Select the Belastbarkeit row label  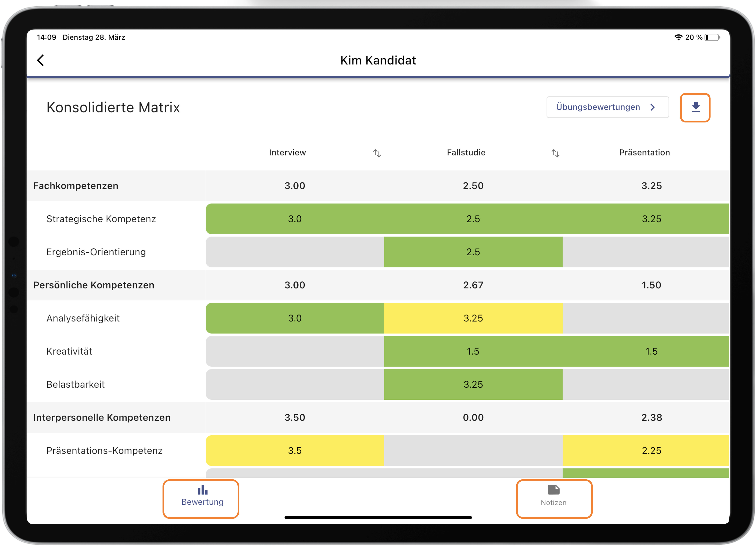click(x=76, y=384)
